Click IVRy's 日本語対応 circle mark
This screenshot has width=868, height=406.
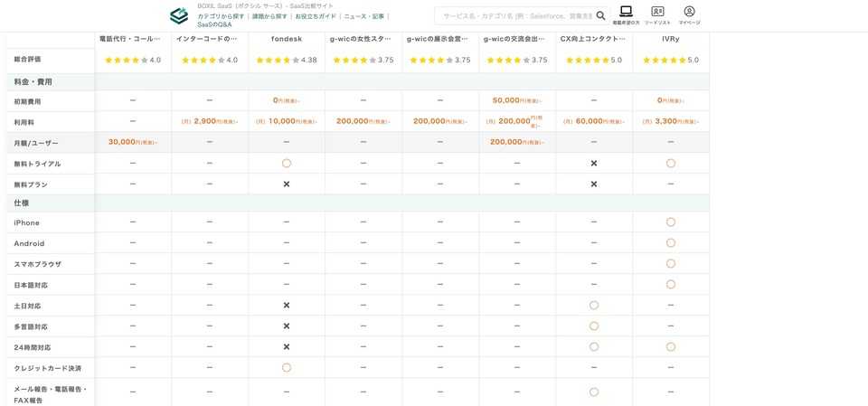coord(670,284)
